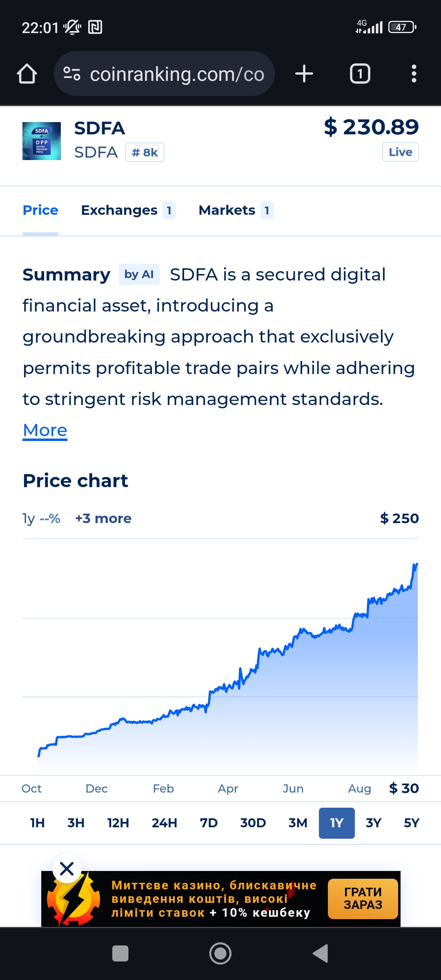Open the Markets tab

click(x=236, y=210)
